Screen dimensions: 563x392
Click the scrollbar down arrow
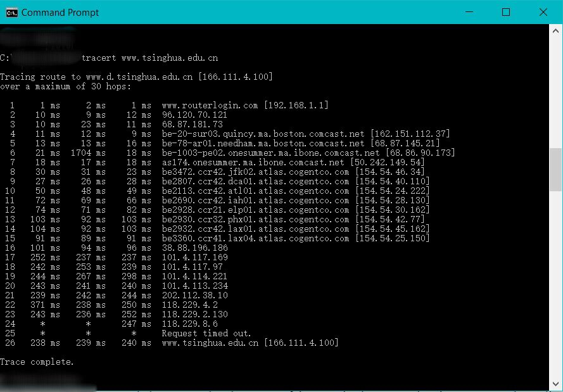[556, 385]
